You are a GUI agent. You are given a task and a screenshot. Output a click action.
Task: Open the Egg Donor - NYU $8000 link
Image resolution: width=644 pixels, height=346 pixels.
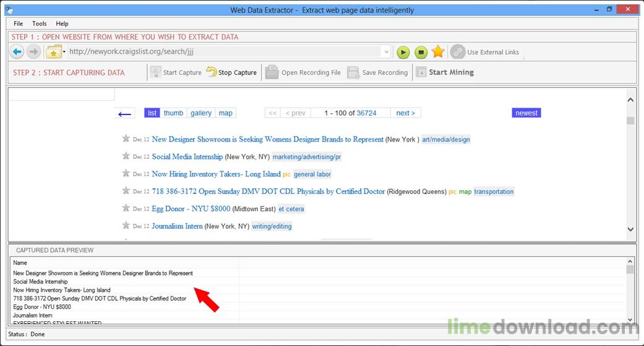click(x=191, y=208)
